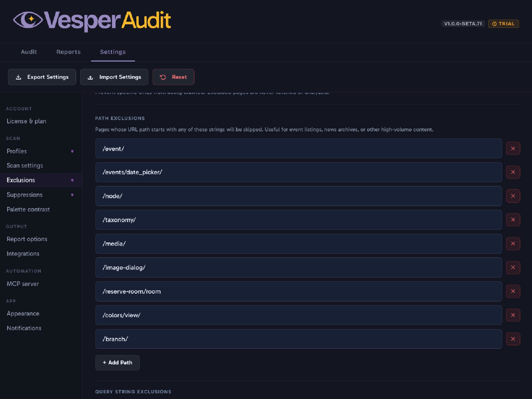This screenshot has width=532, height=399.
Task: Click the Import Settings button
Action: click(114, 77)
